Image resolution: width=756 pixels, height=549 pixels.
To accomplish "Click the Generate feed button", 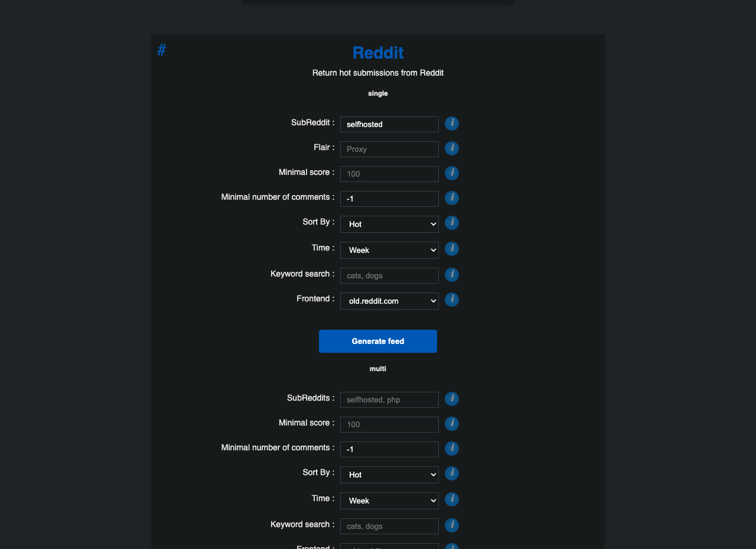I will point(378,341).
